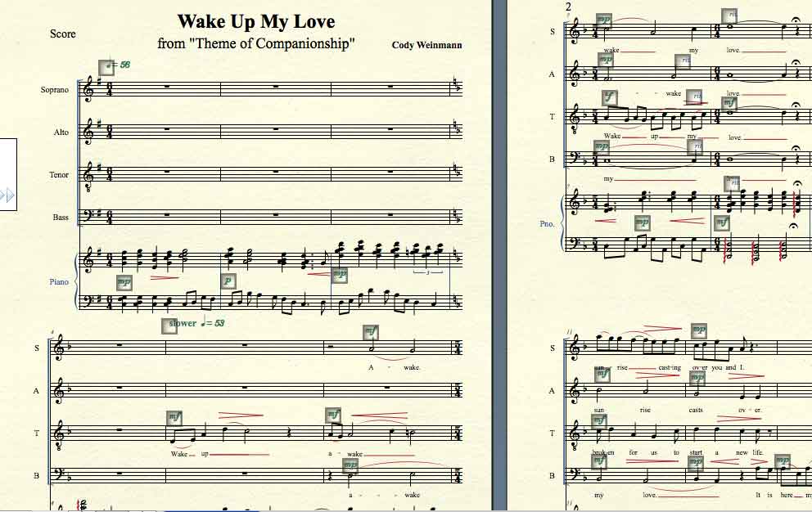Click tenor lyric 'bro-ken' on page 2
812x512 pixels.
coord(602,452)
